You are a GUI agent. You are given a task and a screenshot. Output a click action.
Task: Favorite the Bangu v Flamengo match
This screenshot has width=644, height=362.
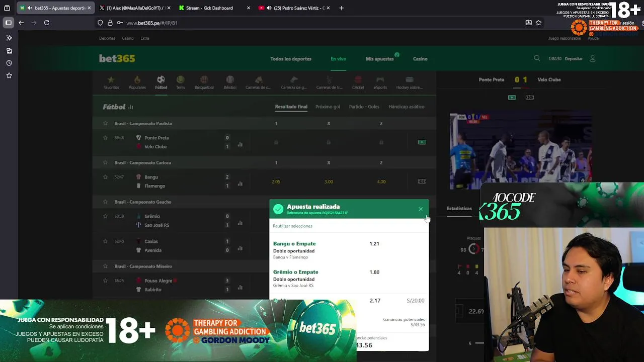pos(105,176)
